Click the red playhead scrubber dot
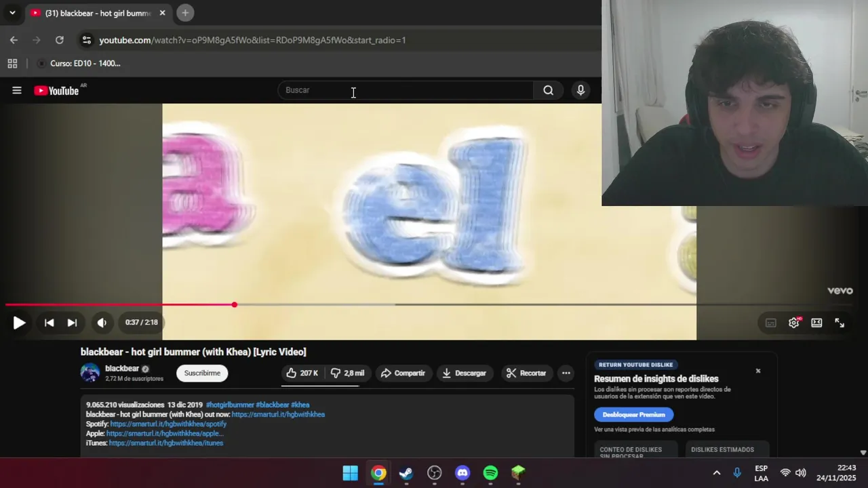 tap(235, 305)
